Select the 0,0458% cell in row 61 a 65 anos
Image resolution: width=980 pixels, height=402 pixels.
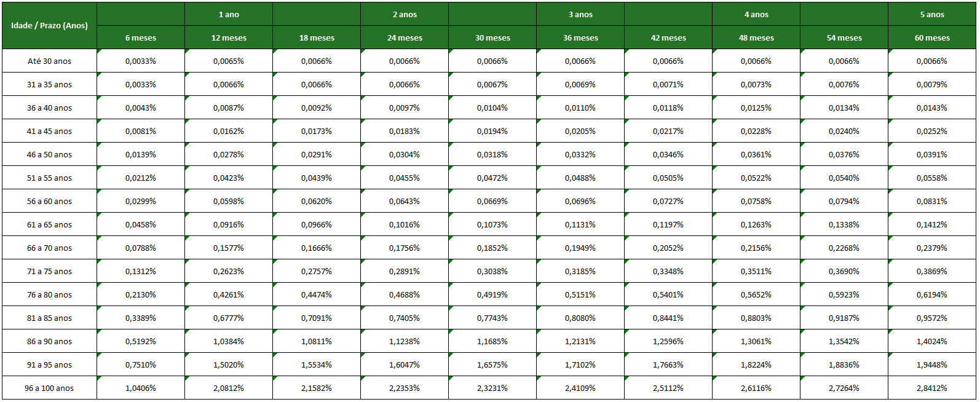(141, 225)
